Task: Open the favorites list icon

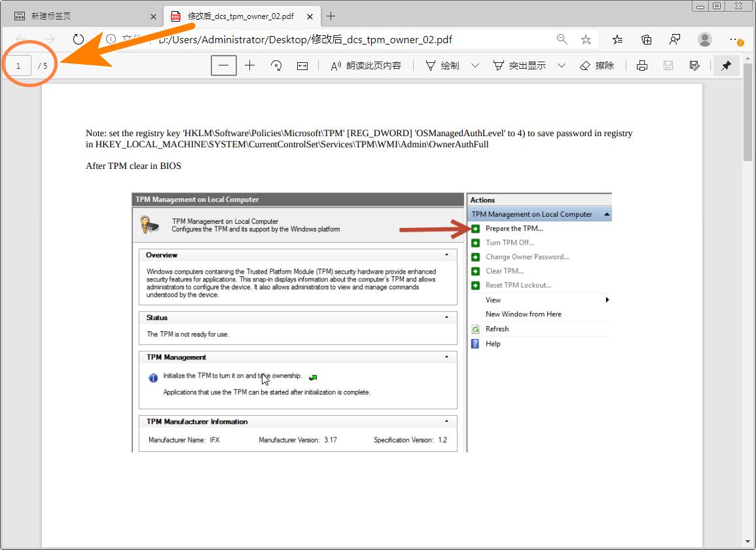Action: [617, 39]
